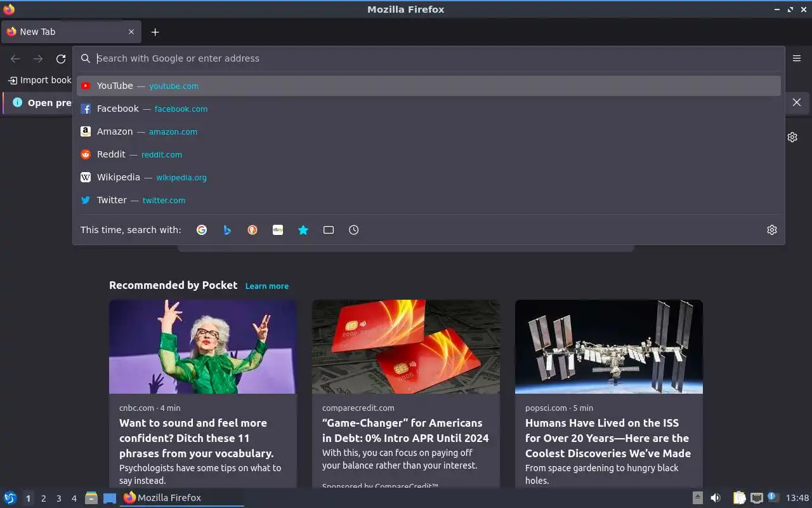The height and width of the screenshot is (508, 812).
Task: Select Wikipedia suggestion in address dropdown
Action: [429, 177]
